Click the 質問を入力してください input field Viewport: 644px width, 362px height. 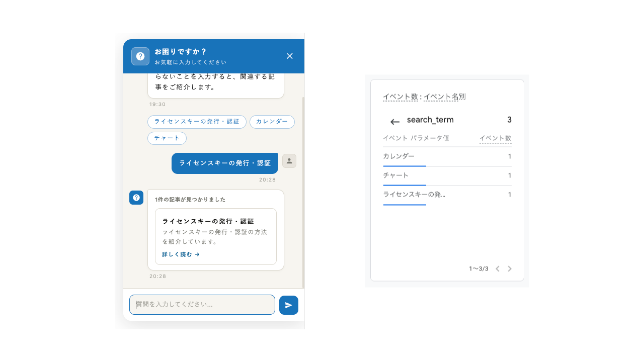click(201, 305)
